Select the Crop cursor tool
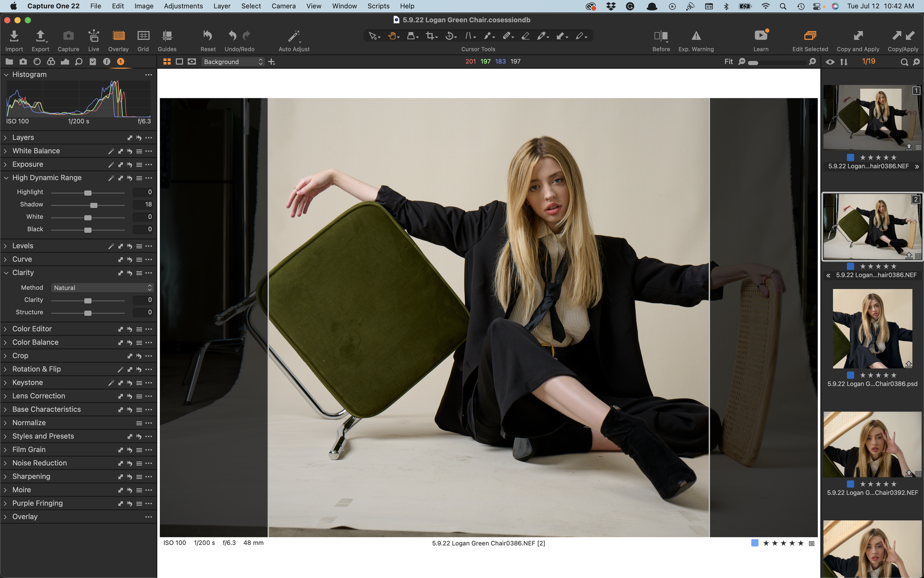The height and width of the screenshot is (578, 924). 431,36
